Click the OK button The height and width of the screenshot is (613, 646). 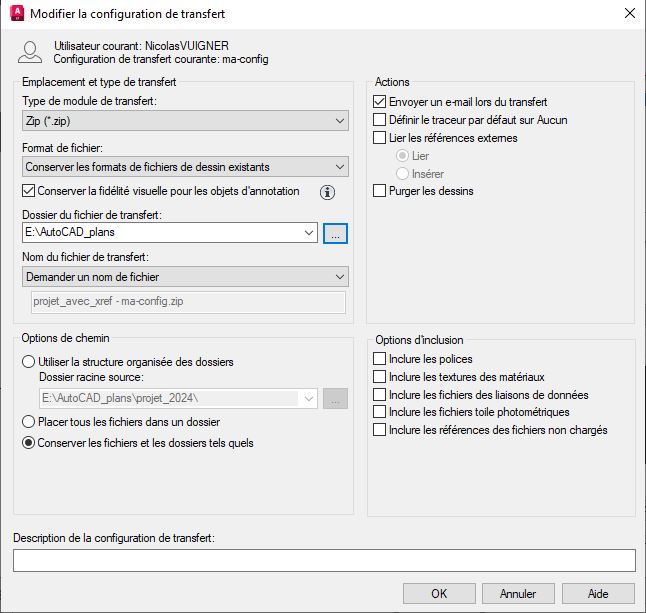tap(439, 593)
